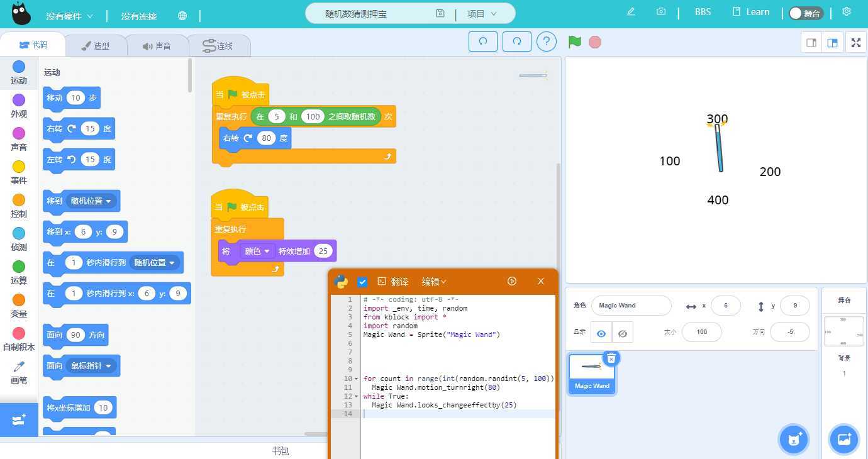The height and width of the screenshot is (459, 868).
Task: Select the 外观 purple category swatch
Action: [19, 101]
